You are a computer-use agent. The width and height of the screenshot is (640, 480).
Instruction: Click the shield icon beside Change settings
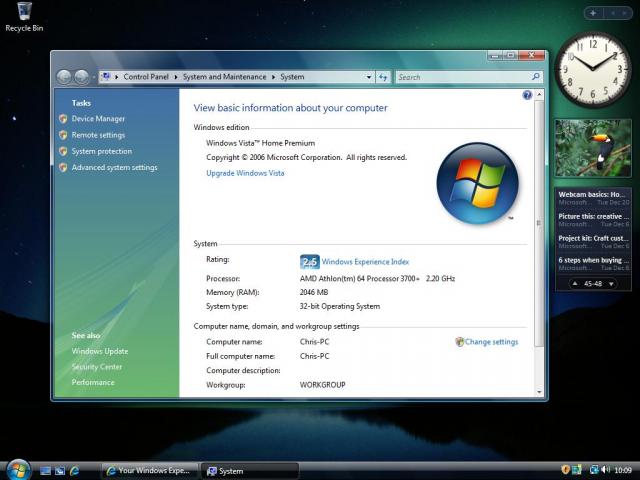[x=460, y=342]
